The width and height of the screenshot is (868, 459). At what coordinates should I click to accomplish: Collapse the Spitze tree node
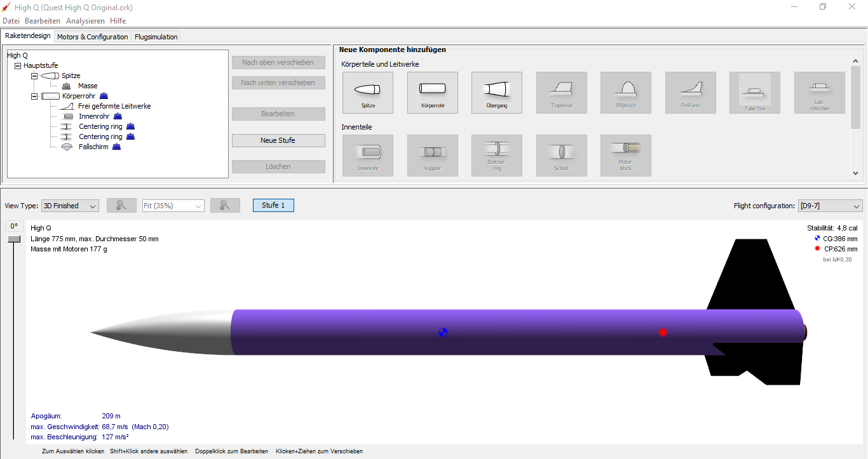(34, 76)
